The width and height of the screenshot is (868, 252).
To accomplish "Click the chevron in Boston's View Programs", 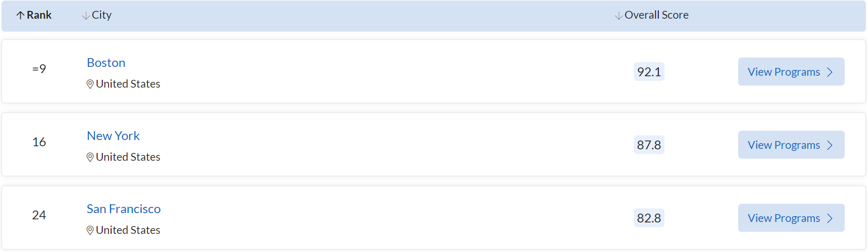I will 830,72.
